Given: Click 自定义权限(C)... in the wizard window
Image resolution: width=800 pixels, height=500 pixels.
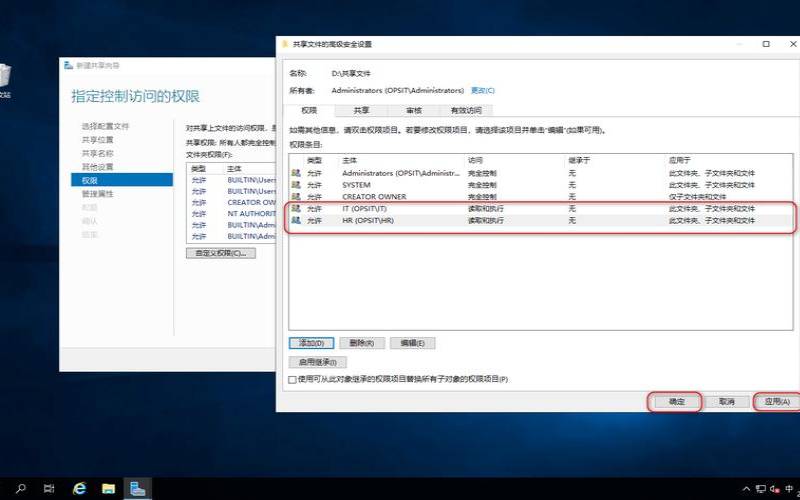Looking at the screenshot, I should point(221,253).
